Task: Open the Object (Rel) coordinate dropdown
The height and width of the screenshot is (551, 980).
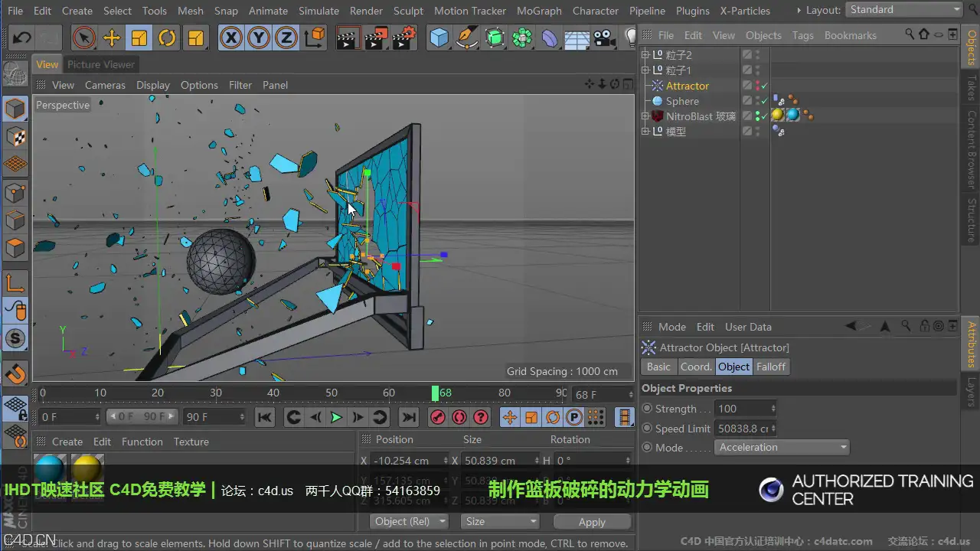Action: [409, 522]
